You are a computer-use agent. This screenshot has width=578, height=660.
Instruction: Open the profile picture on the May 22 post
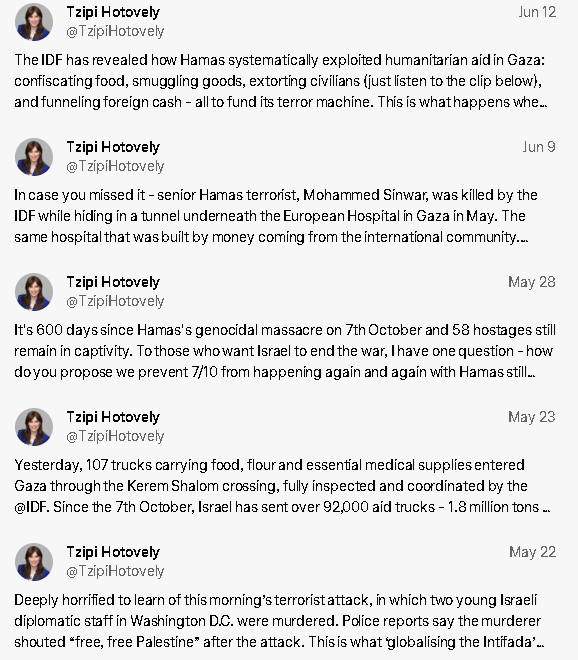click(x=34, y=562)
